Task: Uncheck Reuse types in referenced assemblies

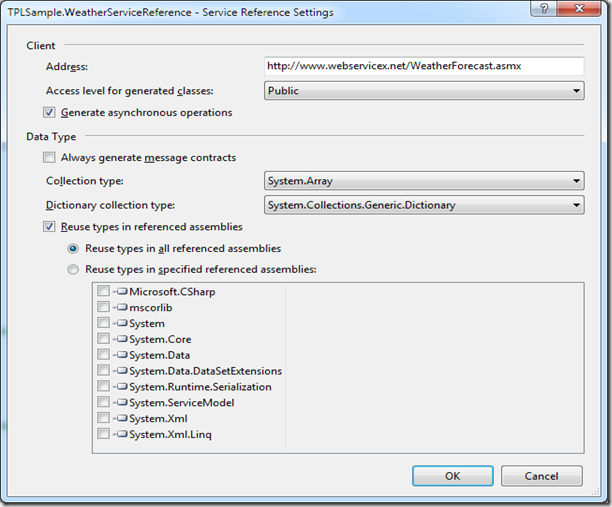Action: (x=50, y=227)
